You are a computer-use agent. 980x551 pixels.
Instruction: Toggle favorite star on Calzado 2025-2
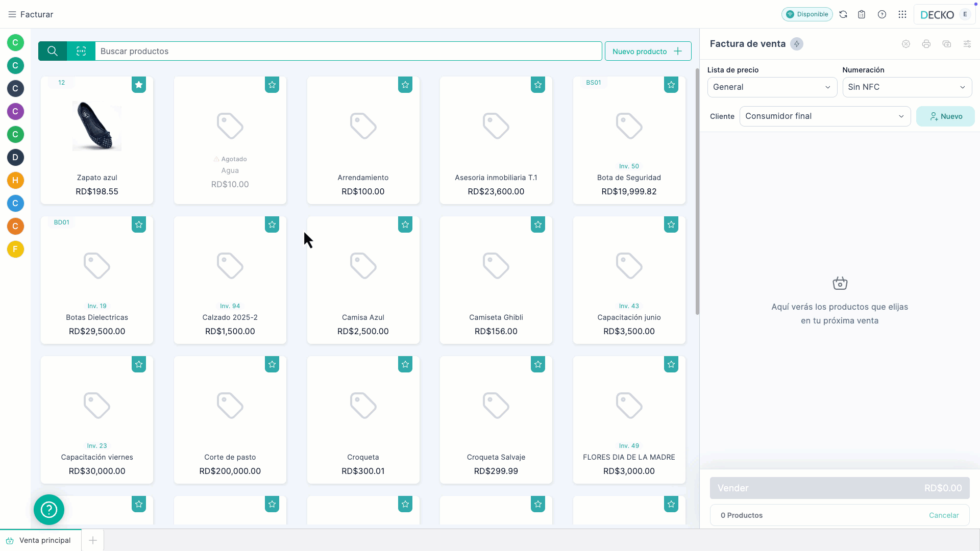272,224
